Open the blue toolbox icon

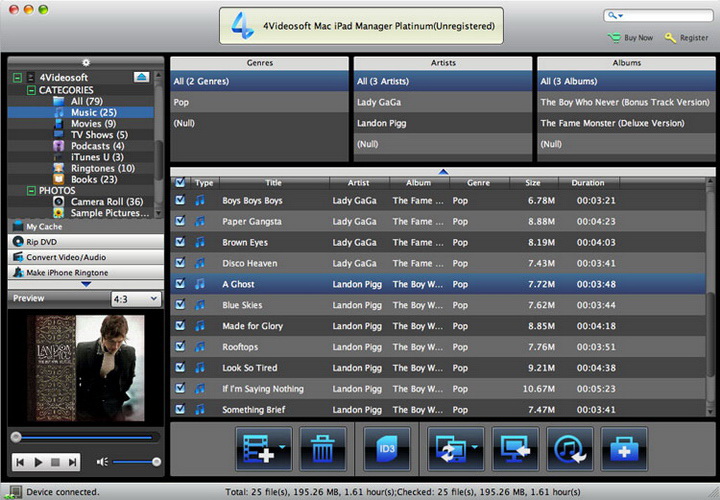click(x=623, y=449)
